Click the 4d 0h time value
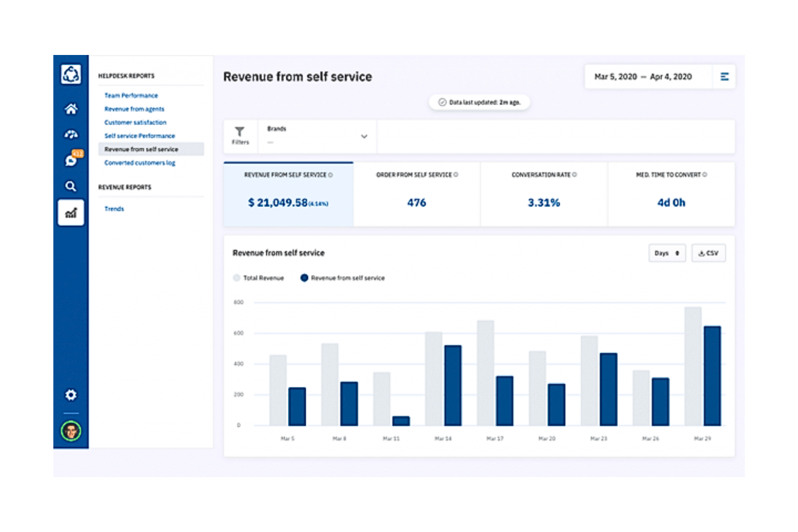The image size is (798, 532). click(671, 203)
